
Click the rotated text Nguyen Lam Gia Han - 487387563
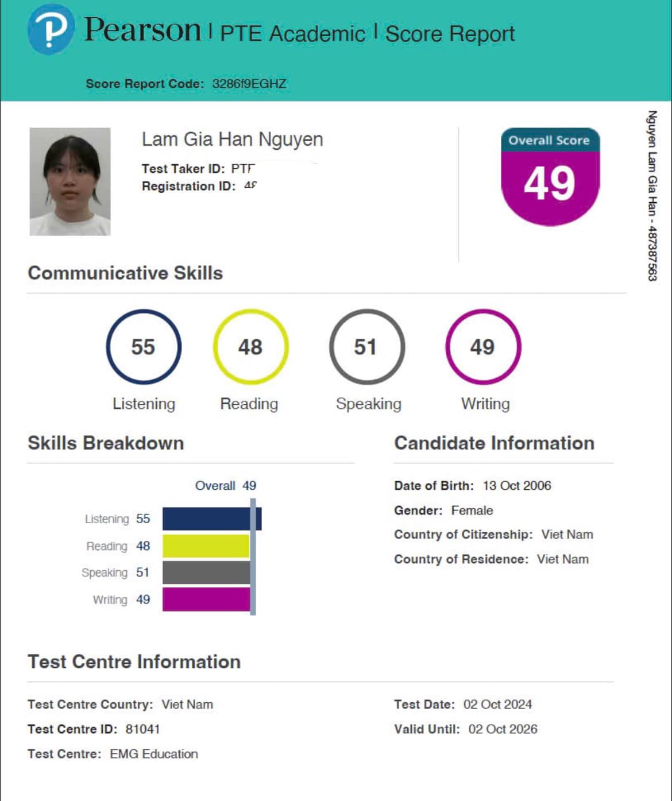pos(652,196)
